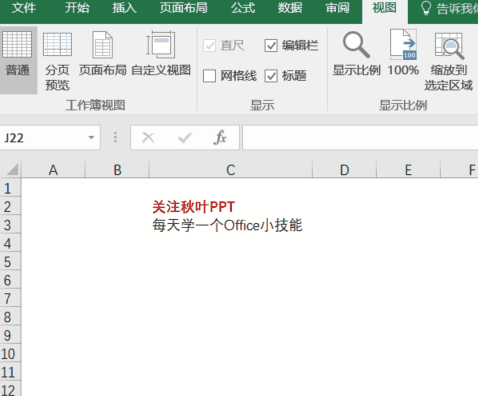The width and height of the screenshot is (478, 396).
Task: Open the Insert (插入) tab
Action: point(124,8)
